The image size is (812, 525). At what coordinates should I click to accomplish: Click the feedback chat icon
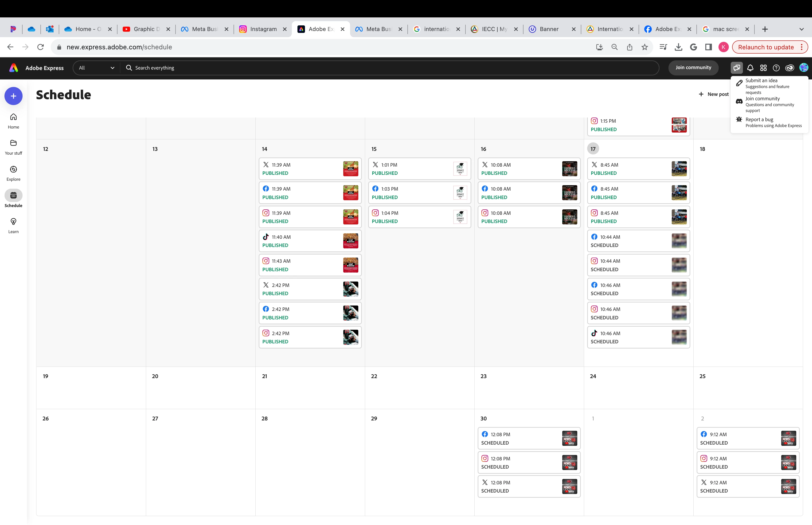point(737,68)
